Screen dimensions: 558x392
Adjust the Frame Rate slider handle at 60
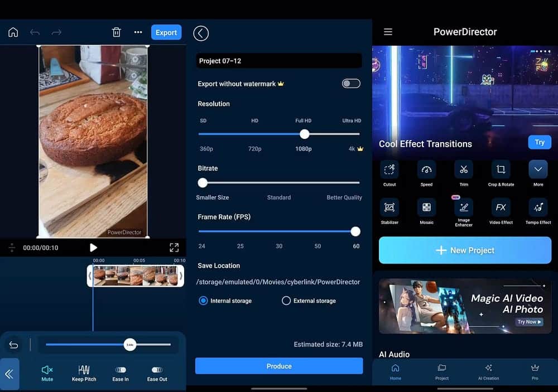coord(355,231)
